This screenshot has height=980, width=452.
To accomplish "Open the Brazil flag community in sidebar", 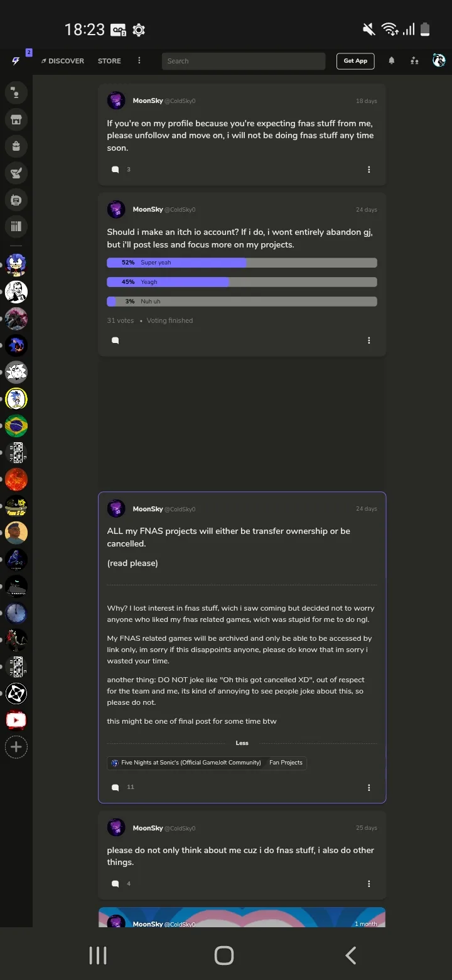I will [x=16, y=426].
